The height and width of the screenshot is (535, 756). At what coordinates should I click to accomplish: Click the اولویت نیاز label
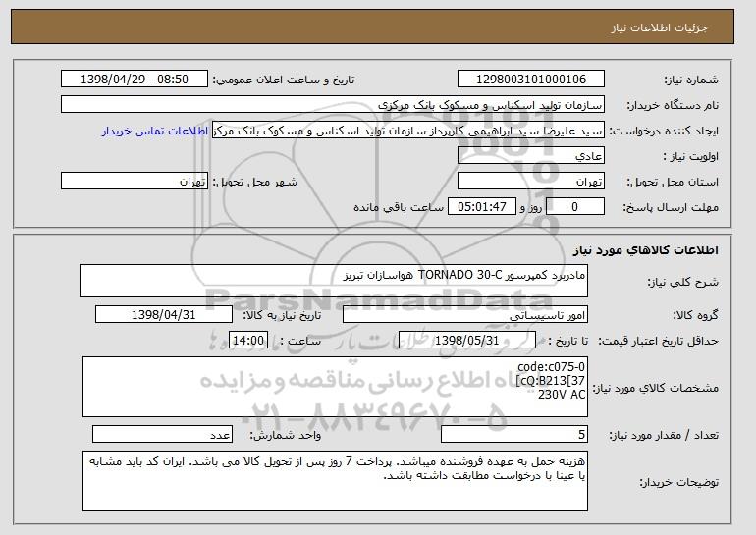coord(691,157)
